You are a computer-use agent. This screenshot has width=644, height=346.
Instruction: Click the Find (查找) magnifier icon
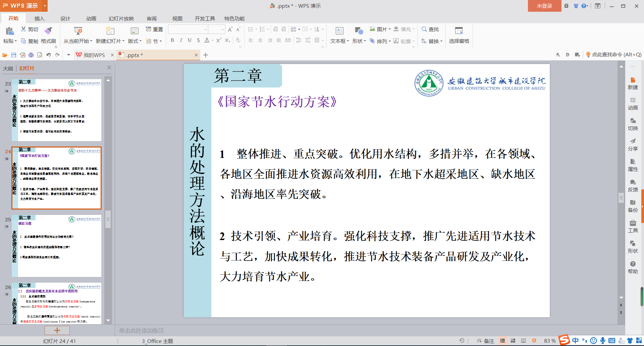pos(424,29)
